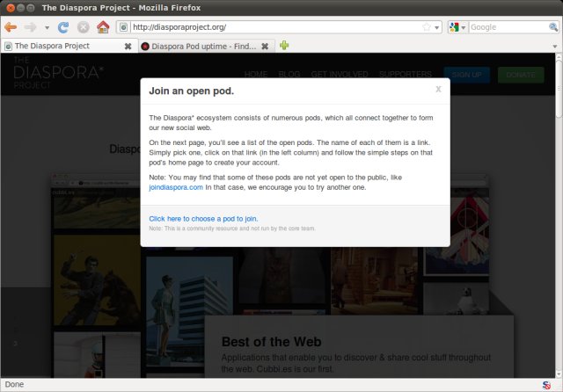Open a new tab with the plus icon
563x392 pixels.
point(284,46)
